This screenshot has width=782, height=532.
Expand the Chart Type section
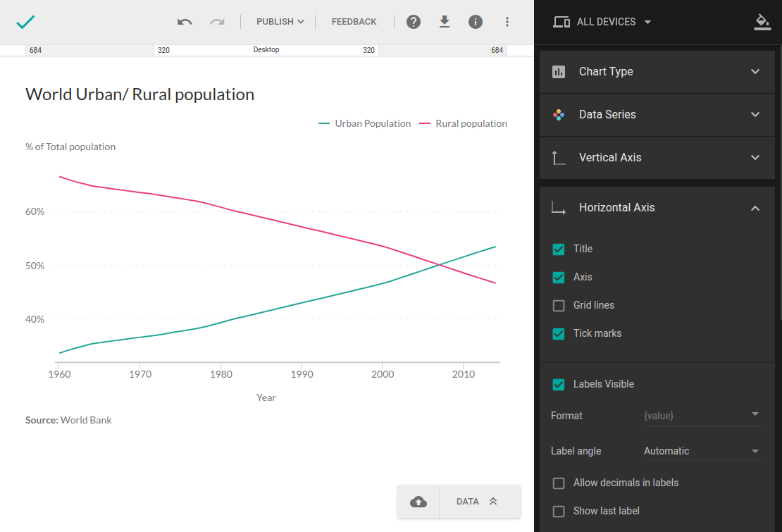pos(657,72)
